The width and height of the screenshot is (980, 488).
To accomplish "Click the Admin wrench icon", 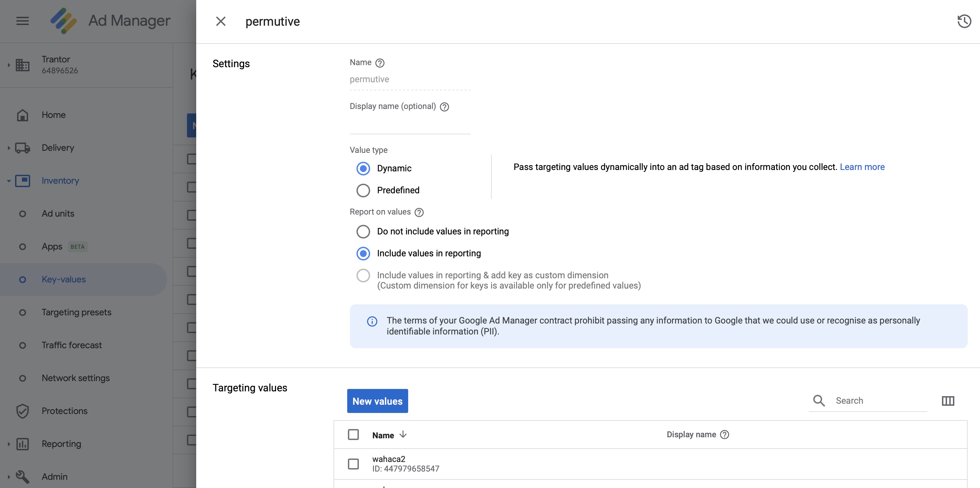I will 22,477.
